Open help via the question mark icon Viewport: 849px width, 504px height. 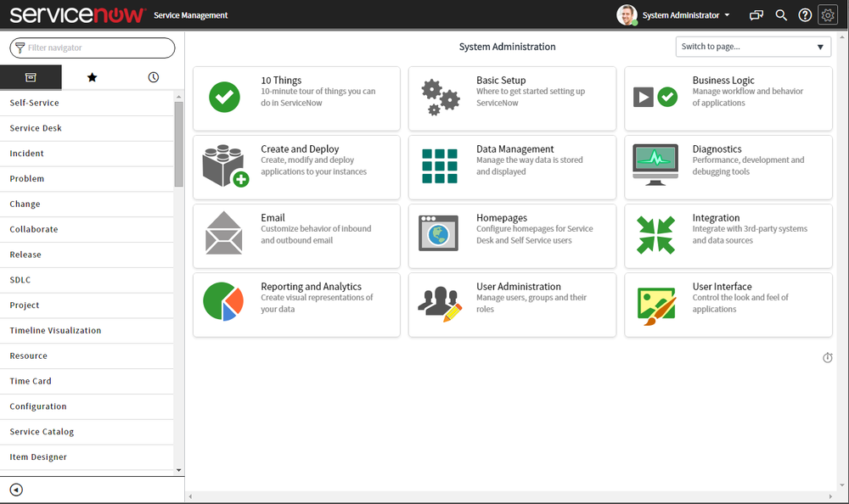tap(804, 14)
